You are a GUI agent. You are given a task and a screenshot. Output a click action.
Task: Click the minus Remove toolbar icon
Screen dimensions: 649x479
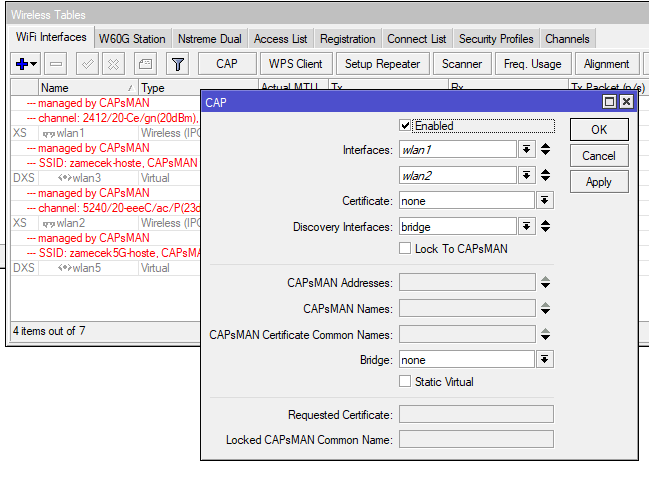(x=56, y=64)
